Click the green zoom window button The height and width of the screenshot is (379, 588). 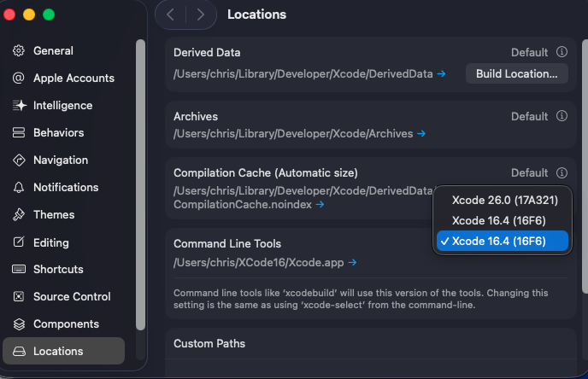coord(49,15)
